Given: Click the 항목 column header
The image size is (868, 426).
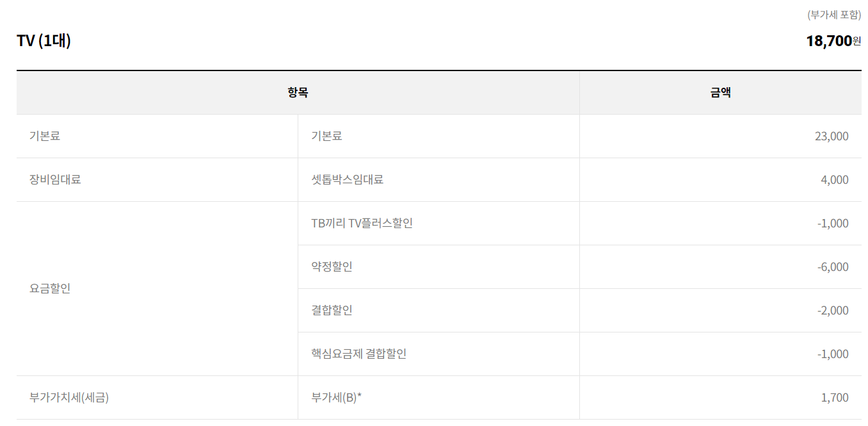Looking at the screenshot, I should [x=298, y=93].
